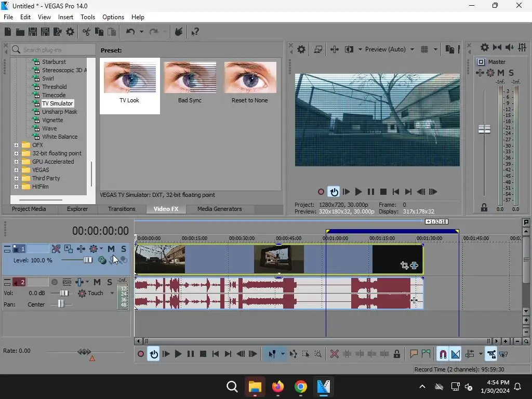Switch to the Project Media tab
Image resolution: width=532 pixels, height=399 pixels.
click(29, 209)
